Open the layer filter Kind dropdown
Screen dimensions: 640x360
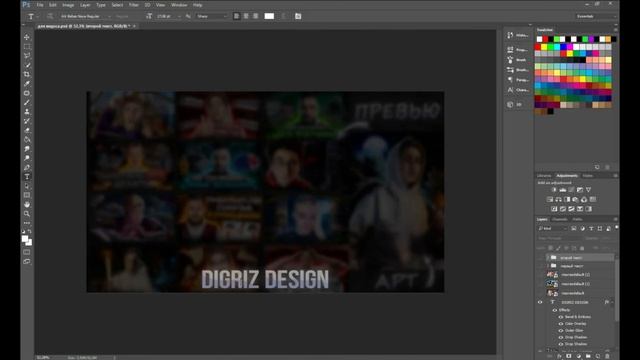click(553, 229)
